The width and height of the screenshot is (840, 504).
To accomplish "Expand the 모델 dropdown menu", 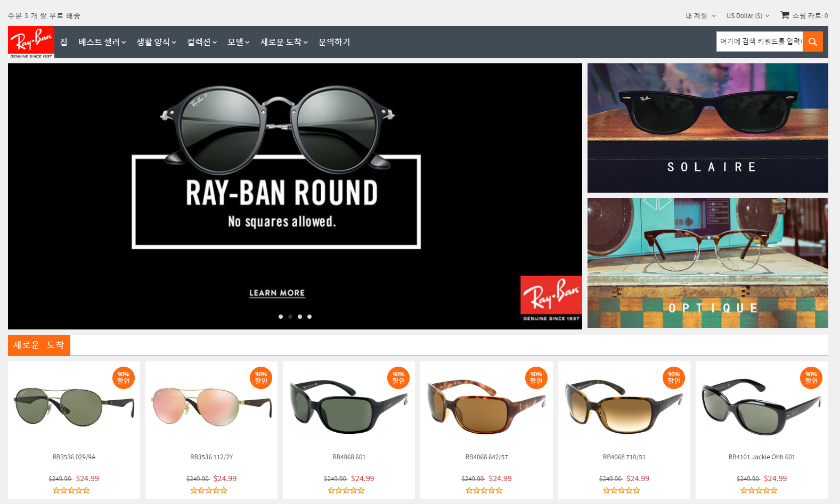I will click(239, 42).
